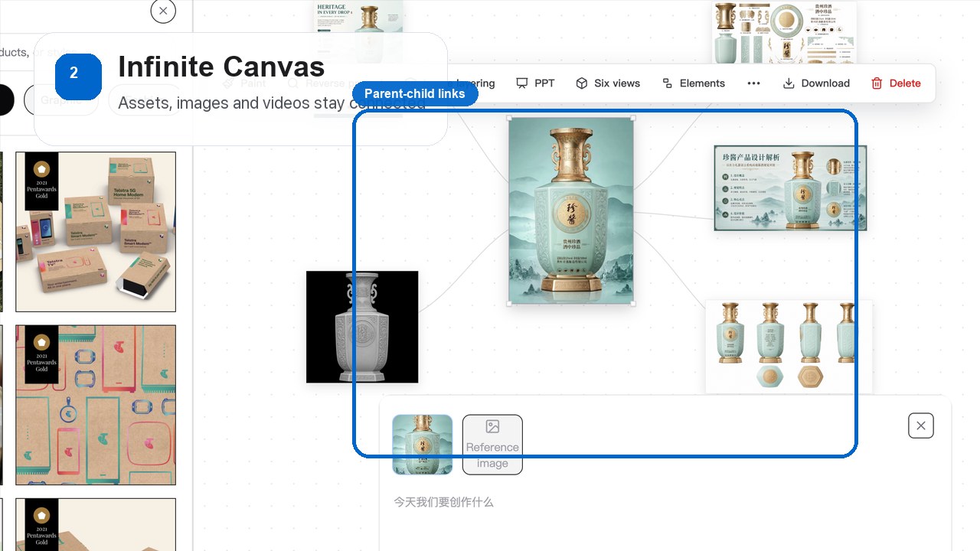Download the selected vase image

point(816,83)
